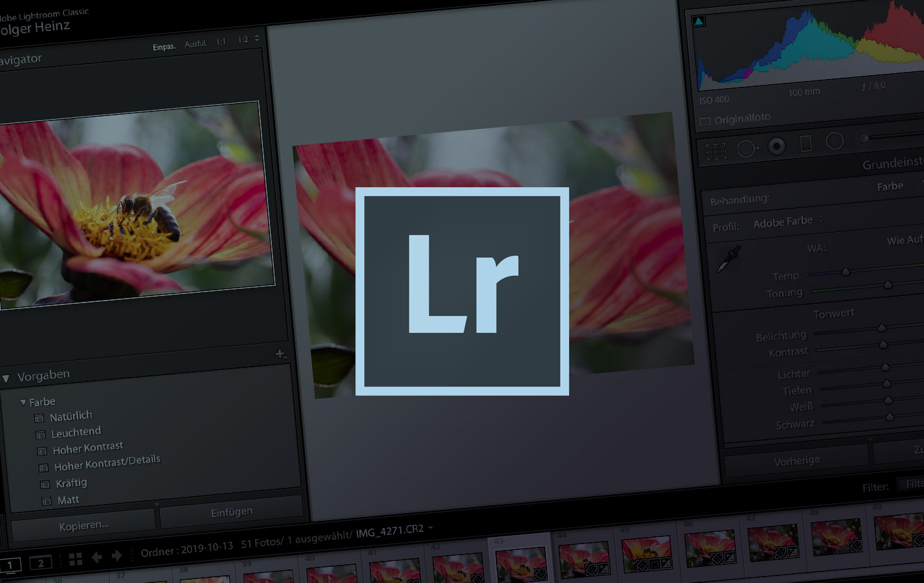Image resolution: width=924 pixels, height=583 pixels.
Task: Adjust the Schwarz slider handle
Action: tap(890, 417)
